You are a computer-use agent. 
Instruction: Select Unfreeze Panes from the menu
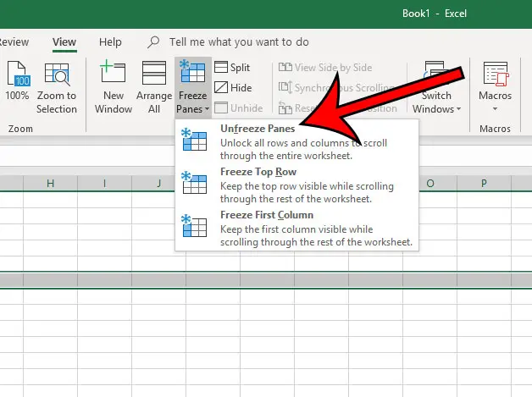tap(258, 128)
